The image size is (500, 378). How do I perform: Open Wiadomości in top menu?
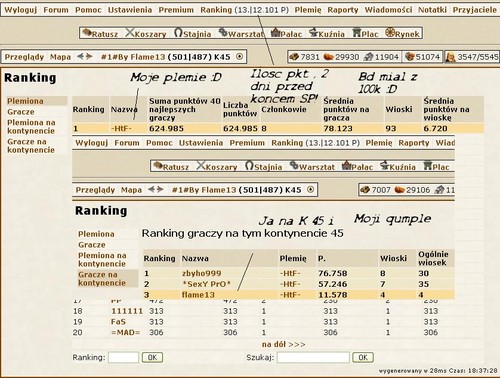[388, 10]
